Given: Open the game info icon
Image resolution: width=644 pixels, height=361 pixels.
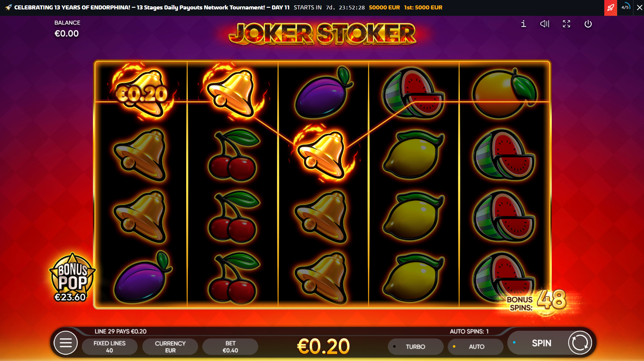Looking at the screenshot, I should [x=523, y=24].
